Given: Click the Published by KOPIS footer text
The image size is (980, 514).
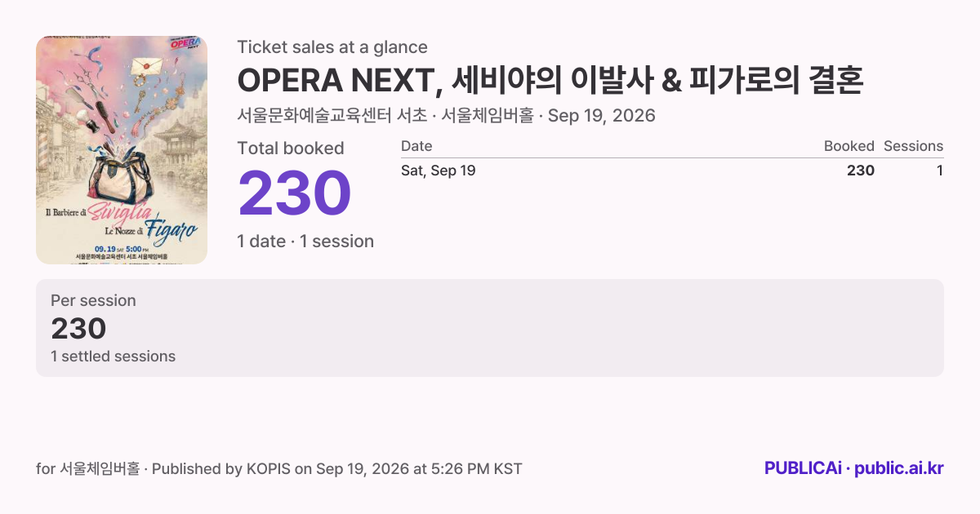Looking at the screenshot, I should tap(336, 469).
